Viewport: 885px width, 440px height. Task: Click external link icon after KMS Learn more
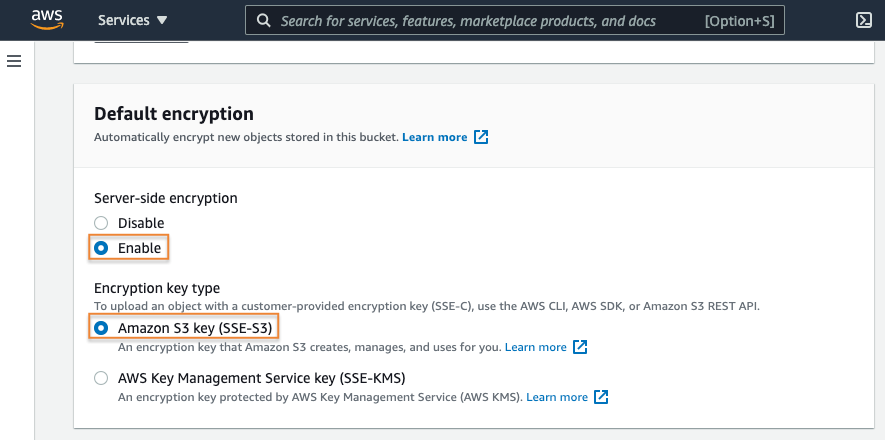602,397
